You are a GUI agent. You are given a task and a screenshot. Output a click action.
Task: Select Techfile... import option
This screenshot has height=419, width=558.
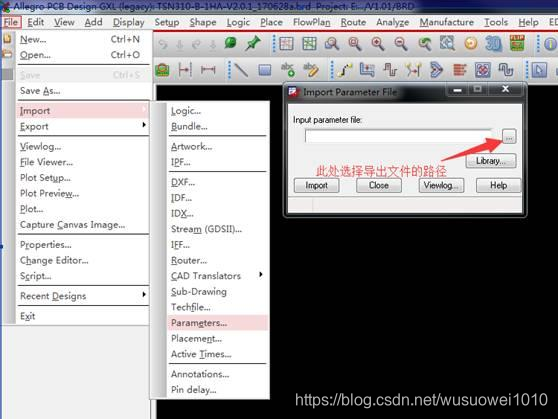click(217, 307)
